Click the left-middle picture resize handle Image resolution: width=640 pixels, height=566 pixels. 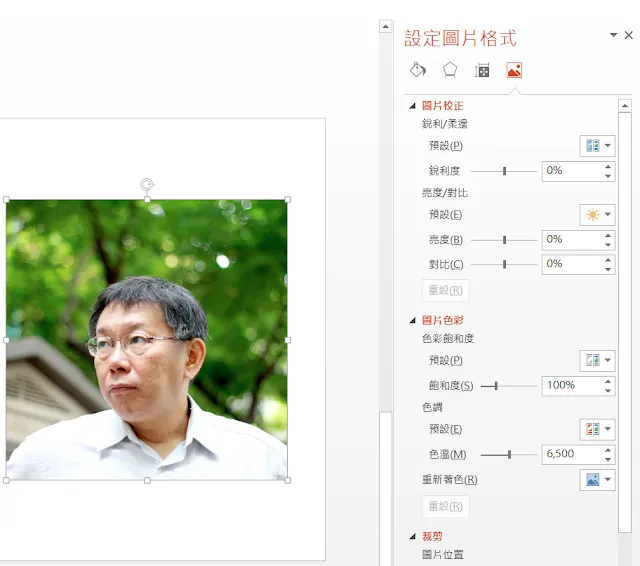pos(6,340)
